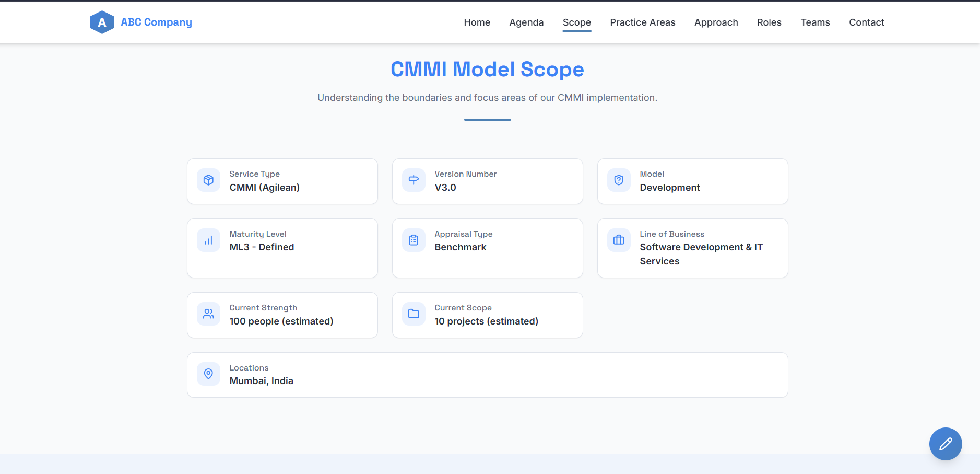This screenshot has height=474, width=980.
Task: Click the bar chart icon for Maturity Level
Action: tap(208, 240)
